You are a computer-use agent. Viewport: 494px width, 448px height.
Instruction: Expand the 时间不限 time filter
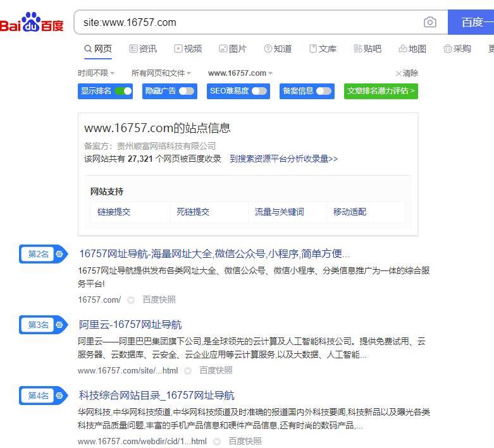pos(96,73)
